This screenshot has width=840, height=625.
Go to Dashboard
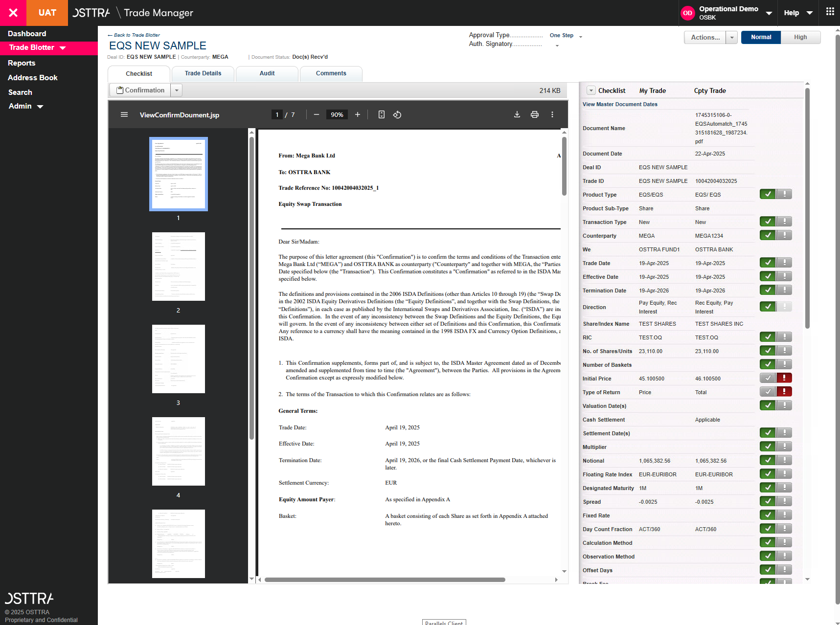coord(27,34)
